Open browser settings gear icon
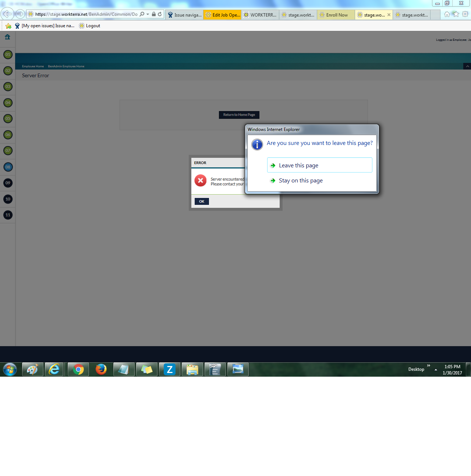 (465, 14)
